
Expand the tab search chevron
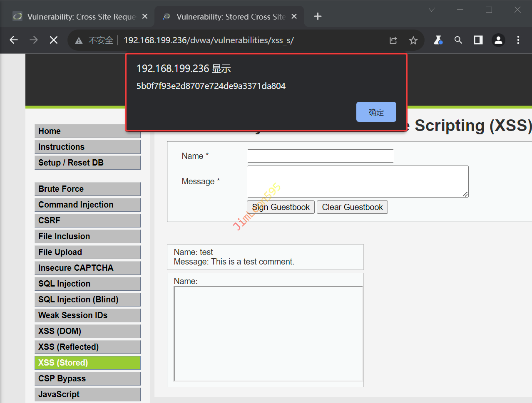(432, 10)
